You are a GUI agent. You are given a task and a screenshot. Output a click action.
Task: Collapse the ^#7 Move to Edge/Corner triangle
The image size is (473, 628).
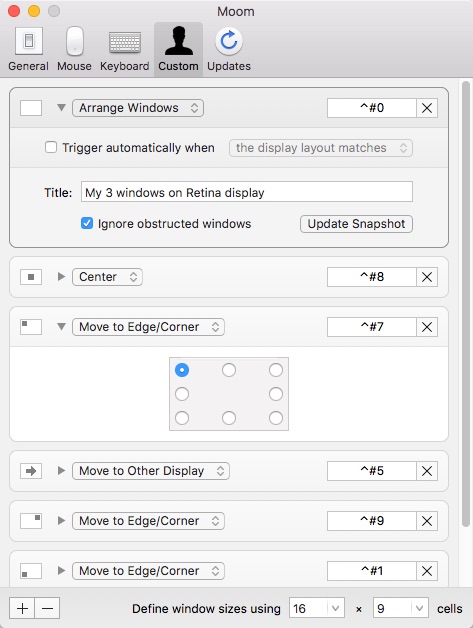click(x=61, y=327)
